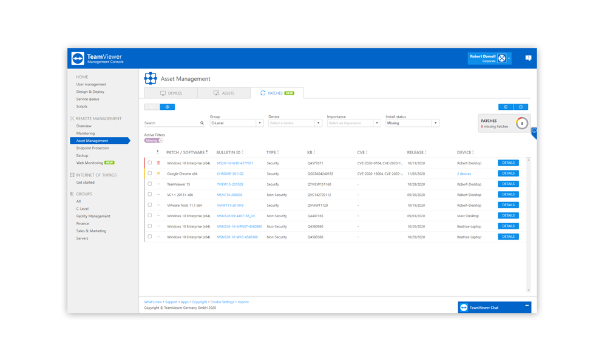Open the Select a device dropdown
The height and width of the screenshot is (364, 607).
[295, 123]
